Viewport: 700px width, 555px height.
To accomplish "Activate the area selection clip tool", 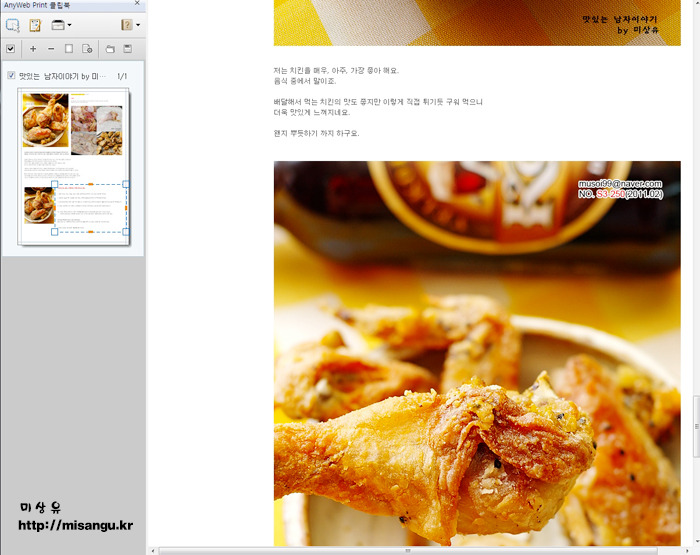I will tap(12, 25).
